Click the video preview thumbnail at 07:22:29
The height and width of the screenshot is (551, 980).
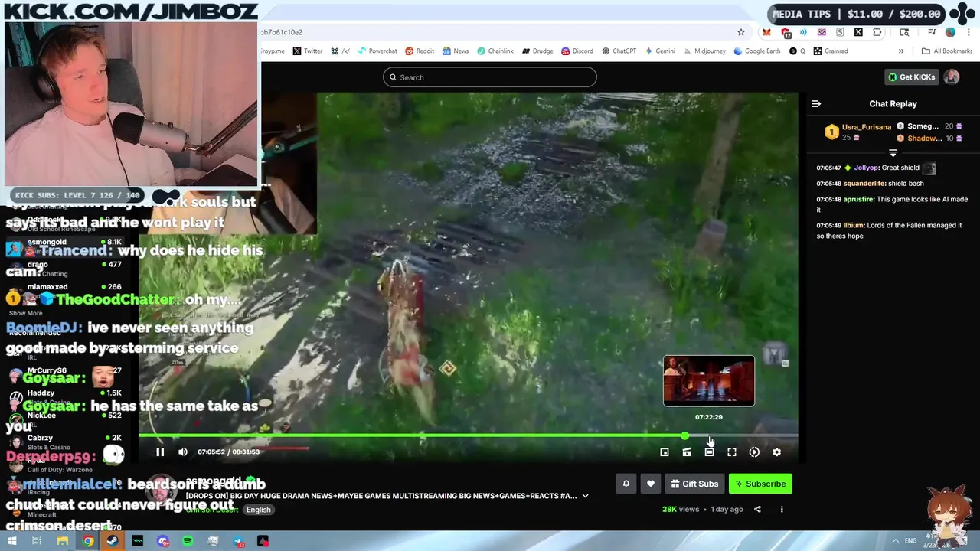pos(708,380)
